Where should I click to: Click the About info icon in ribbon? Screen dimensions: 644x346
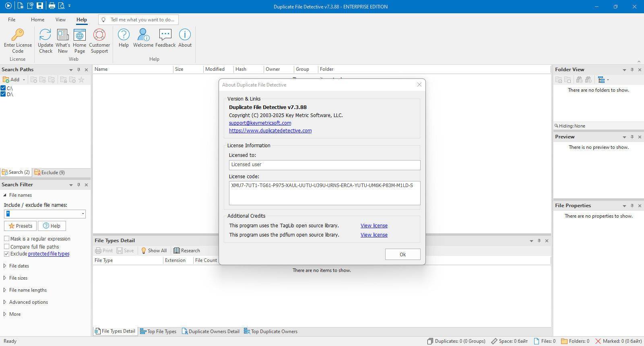coord(185,38)
